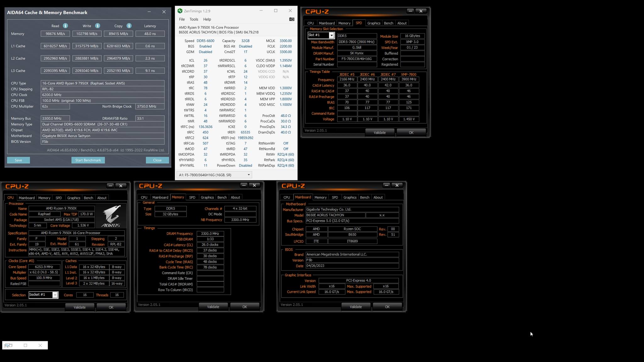Viewport: 644px width, 362px height.
Task: Switch to Bench tab in CPU-Z CPU window
Action: pyautogui.click(x=88, y=198)
